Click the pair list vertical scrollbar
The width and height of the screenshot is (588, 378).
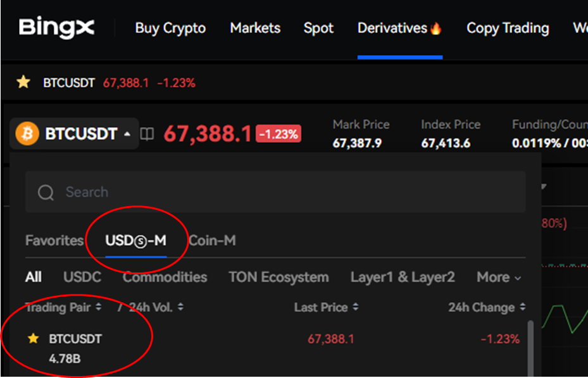click(530, 348)
